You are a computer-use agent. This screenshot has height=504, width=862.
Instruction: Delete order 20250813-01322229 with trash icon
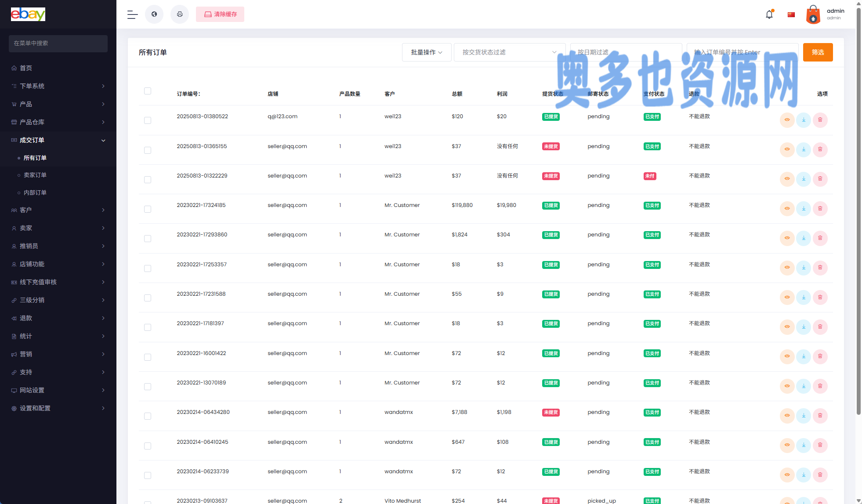pos(820,179)
